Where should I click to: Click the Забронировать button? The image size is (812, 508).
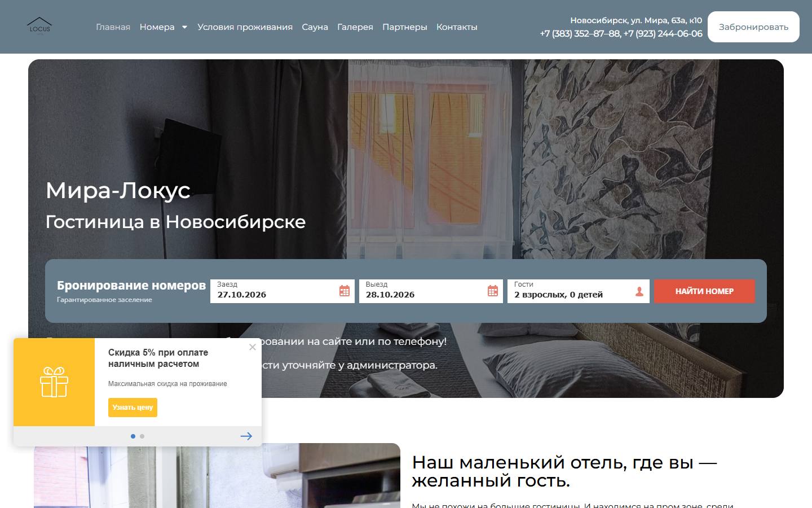(753, 27)
